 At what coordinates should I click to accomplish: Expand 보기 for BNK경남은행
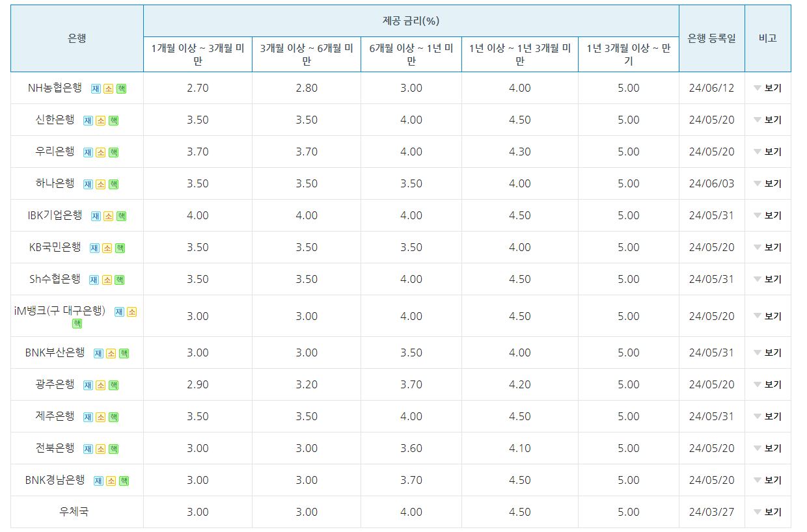point(768,480)
